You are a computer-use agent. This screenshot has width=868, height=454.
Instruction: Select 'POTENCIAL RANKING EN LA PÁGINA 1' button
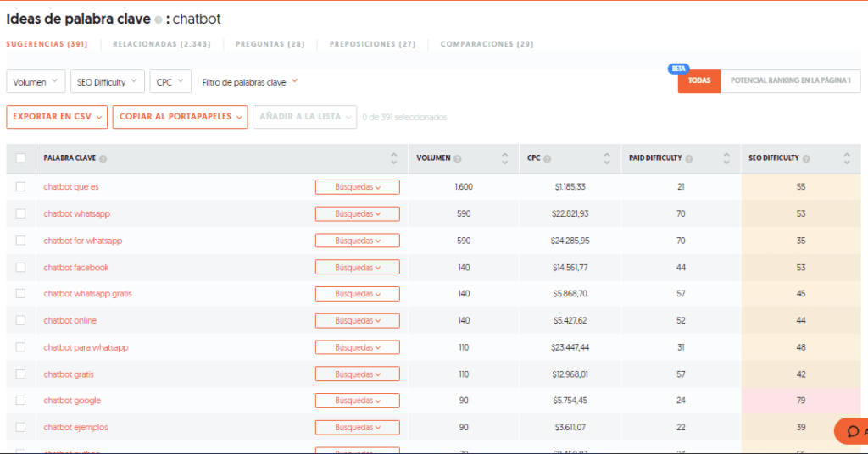point(791,80)
